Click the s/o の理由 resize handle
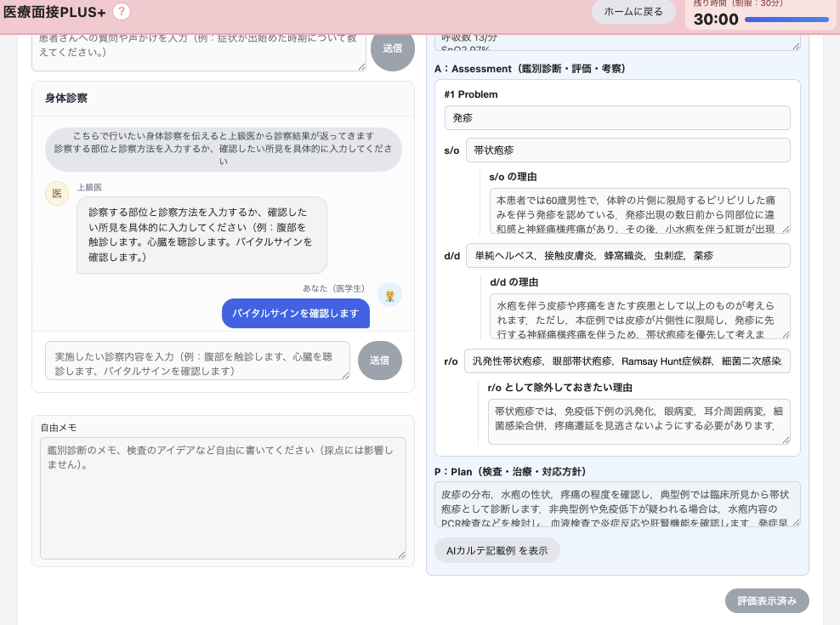840x625 pixels. pos(786,229)
